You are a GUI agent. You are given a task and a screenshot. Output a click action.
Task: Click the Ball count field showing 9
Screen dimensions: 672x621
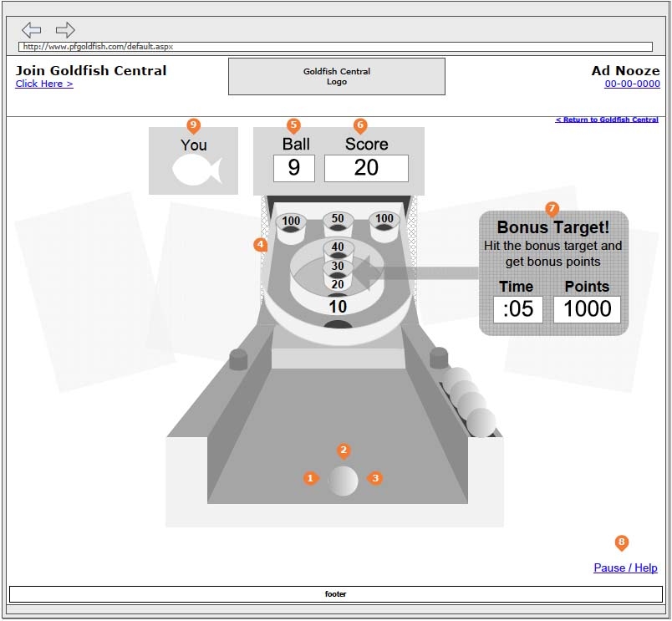294,169
